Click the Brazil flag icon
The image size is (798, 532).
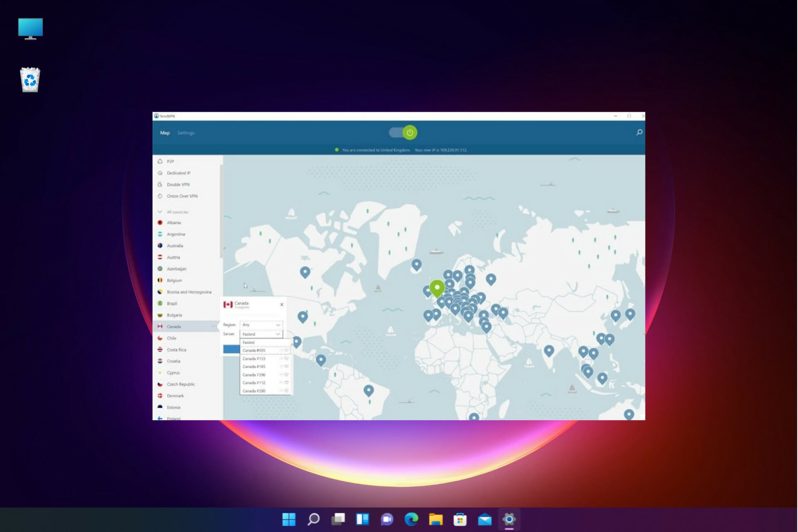click(160, 303)
